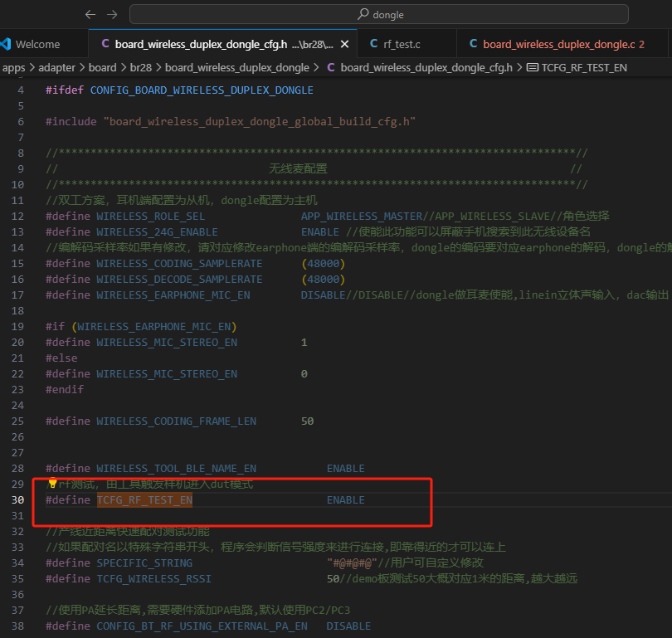Open the 'apps' breadcrumb folder
Screen dimensions: 672x638
coord(14,68)
